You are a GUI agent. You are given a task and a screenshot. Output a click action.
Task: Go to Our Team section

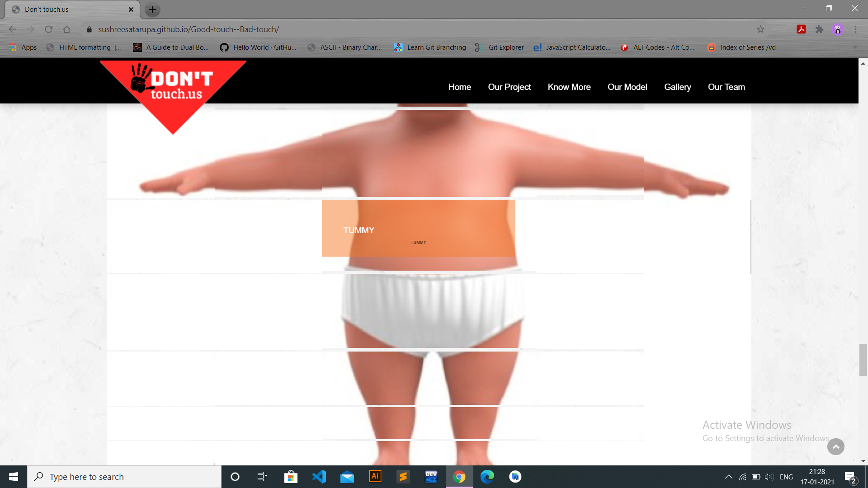[726, 87]
